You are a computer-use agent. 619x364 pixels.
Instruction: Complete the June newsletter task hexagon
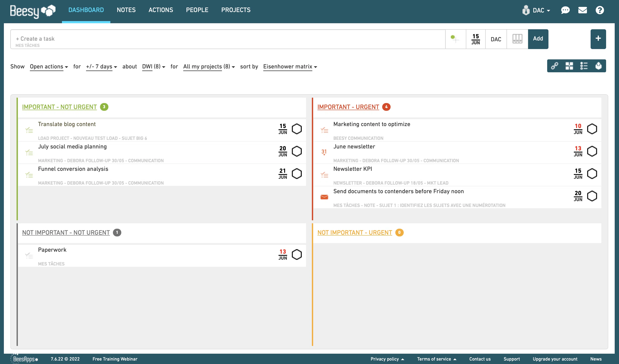tap(592, 151)
